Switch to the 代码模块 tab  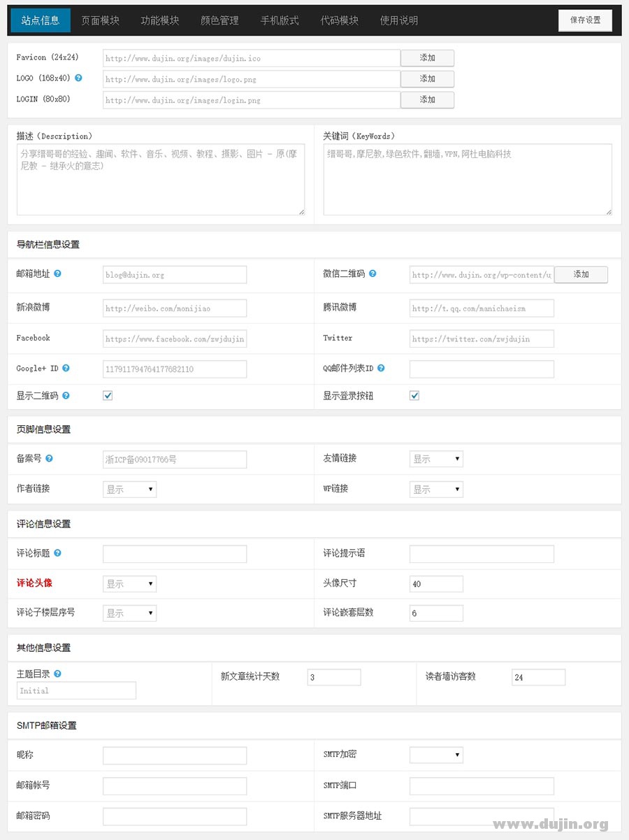click(x=340, y=20)
